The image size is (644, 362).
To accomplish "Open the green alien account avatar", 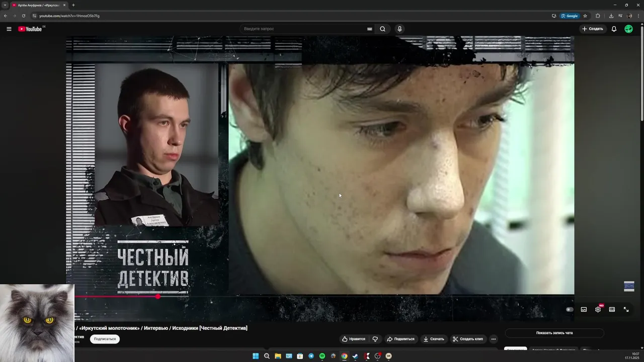I will [628, 29].
